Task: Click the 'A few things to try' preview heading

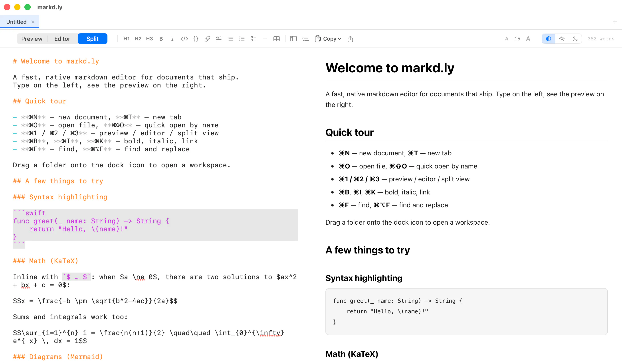Action: [x=368, y=250]
